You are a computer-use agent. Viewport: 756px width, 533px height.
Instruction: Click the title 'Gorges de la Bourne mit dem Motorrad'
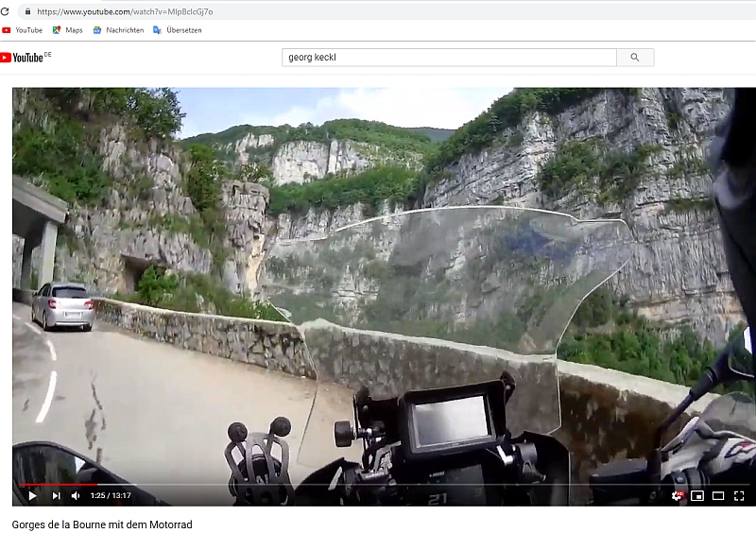102,524
